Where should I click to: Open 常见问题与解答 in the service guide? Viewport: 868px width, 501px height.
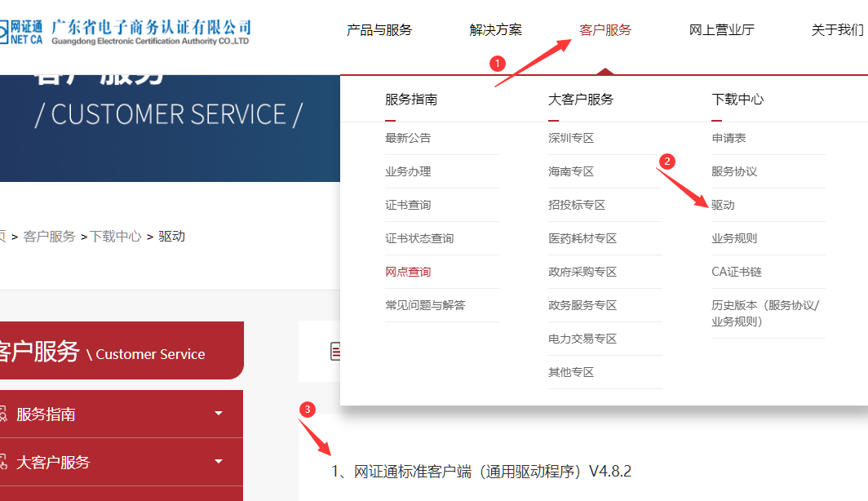point(425,305)
